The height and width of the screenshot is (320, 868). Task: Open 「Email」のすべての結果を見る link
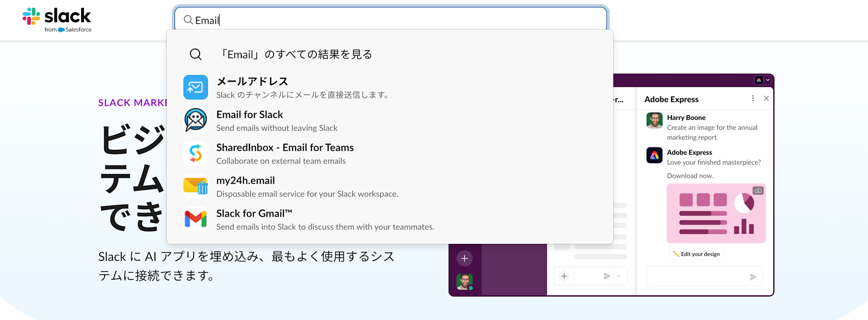point(295,54)
